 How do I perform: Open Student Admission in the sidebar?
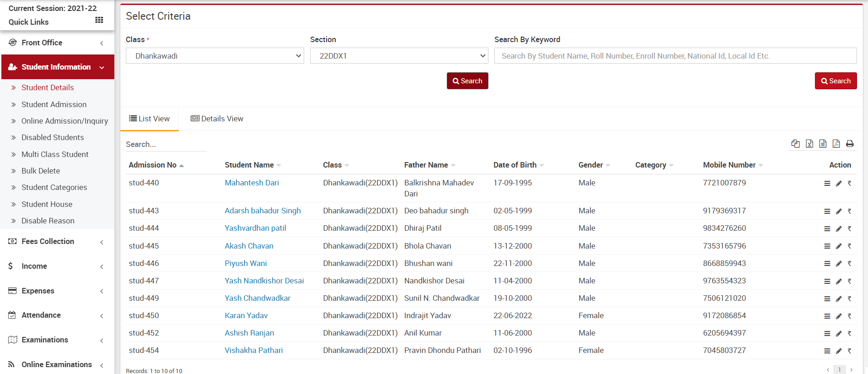click(54, 104)
